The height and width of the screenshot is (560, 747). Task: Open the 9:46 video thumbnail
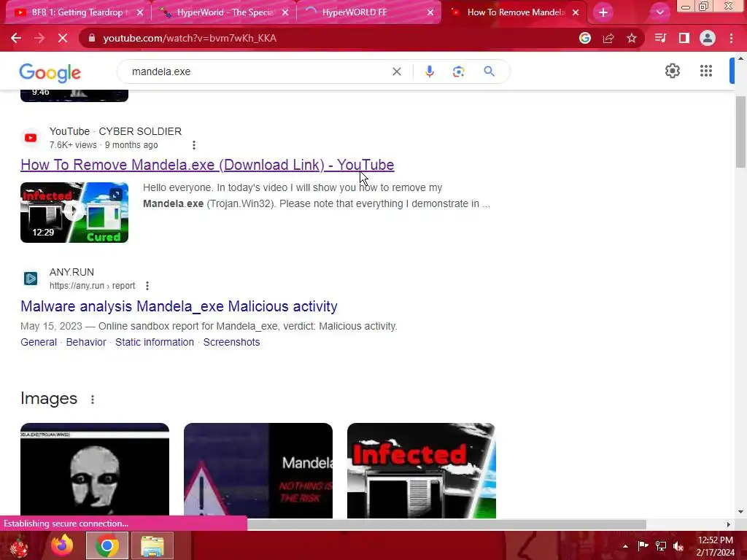tap(74, 96)
